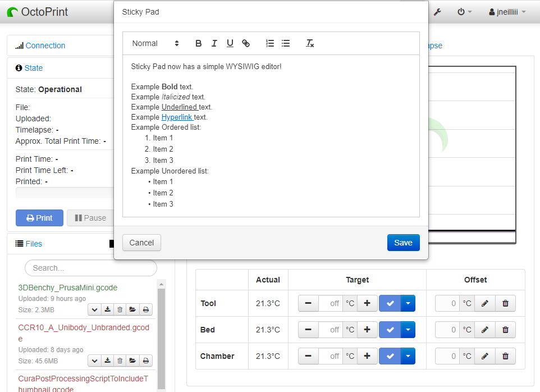Increase Chamber target temperature
The image size is (540, 392).
[x=367, y=356]
